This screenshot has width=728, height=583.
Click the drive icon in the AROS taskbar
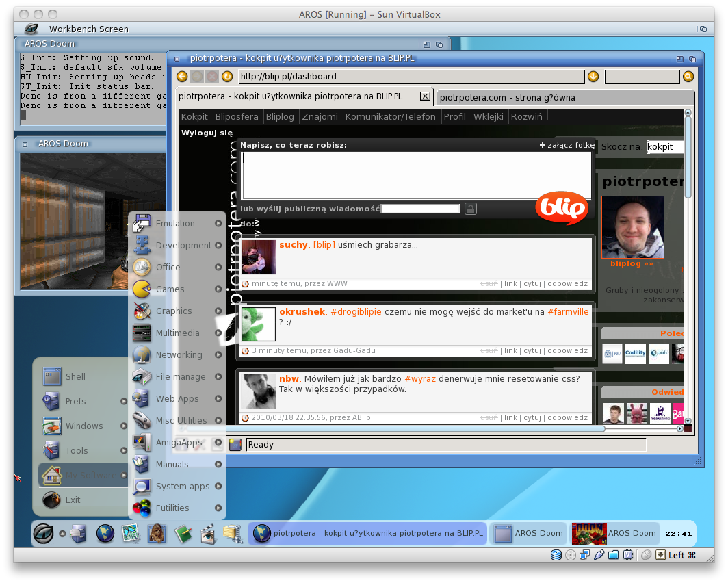click(x=78, y=533)
